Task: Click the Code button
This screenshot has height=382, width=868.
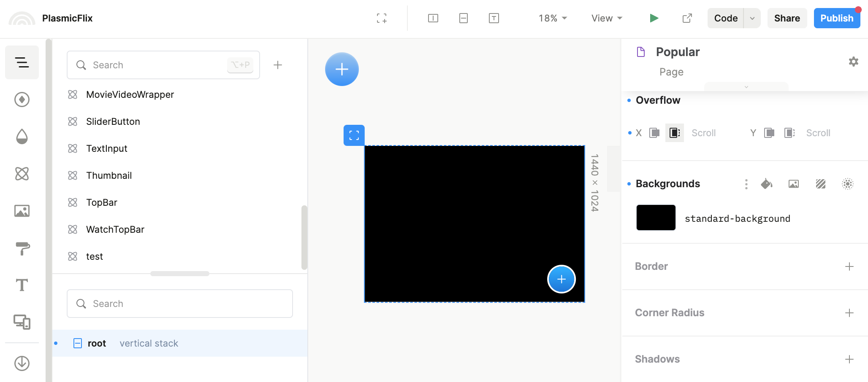Action: (726, 18)
